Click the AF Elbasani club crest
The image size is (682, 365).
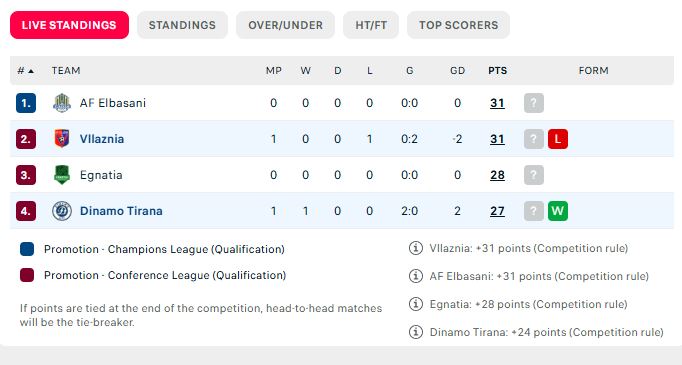(x=62, y=103)
